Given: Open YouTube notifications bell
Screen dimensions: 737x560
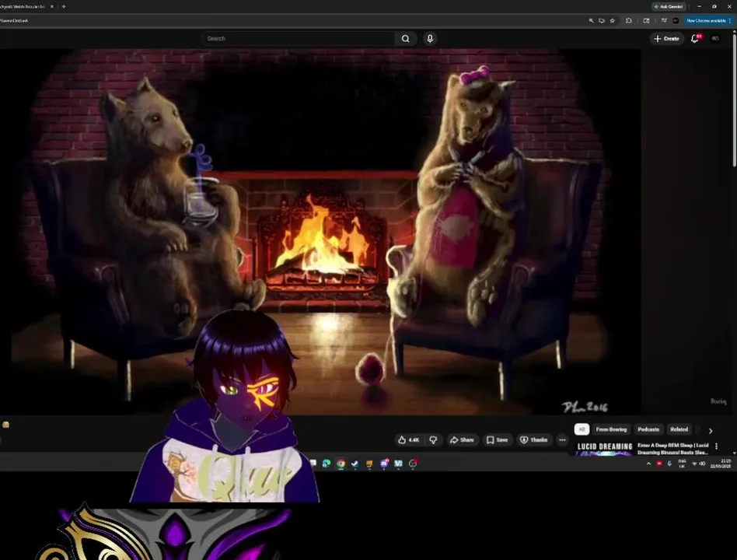Looking at the screenshot, I should coord(695,39).
